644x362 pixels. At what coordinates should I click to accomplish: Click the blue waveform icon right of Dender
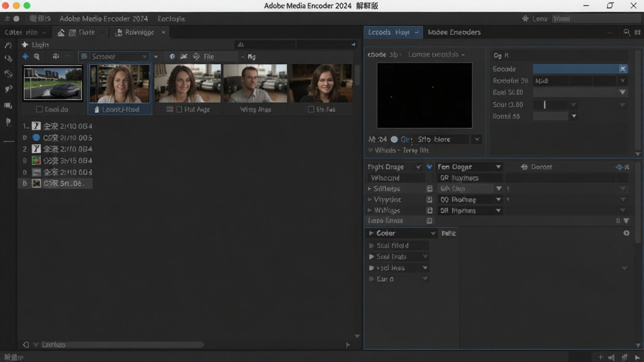(x=619, y=167)
